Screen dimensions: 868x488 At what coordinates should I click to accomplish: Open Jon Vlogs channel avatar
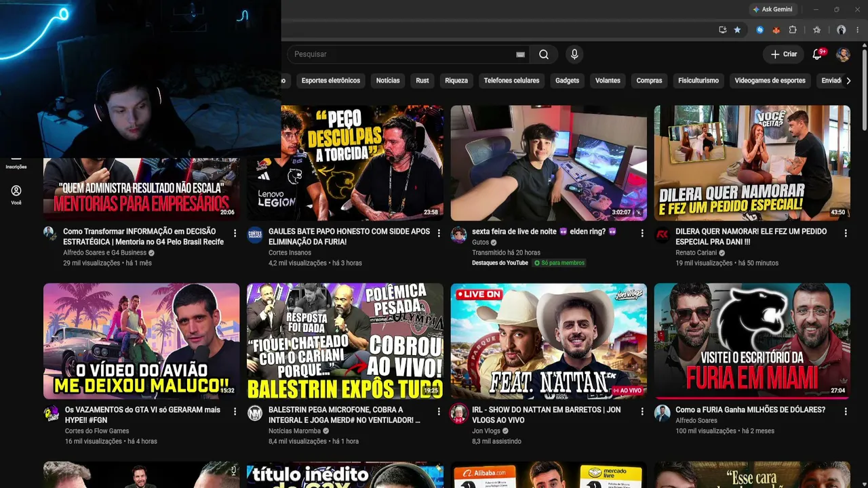(x=459, y=413)
